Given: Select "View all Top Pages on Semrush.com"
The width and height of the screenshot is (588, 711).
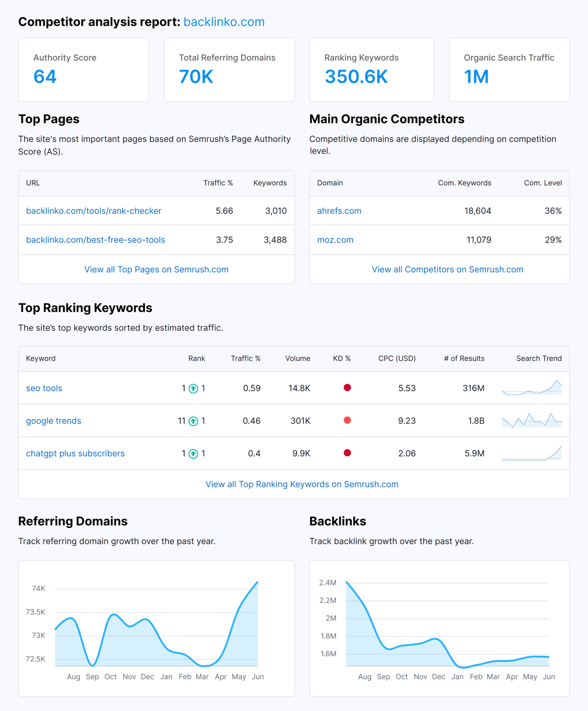Looking at the screenshot, I should pos(156,269).
